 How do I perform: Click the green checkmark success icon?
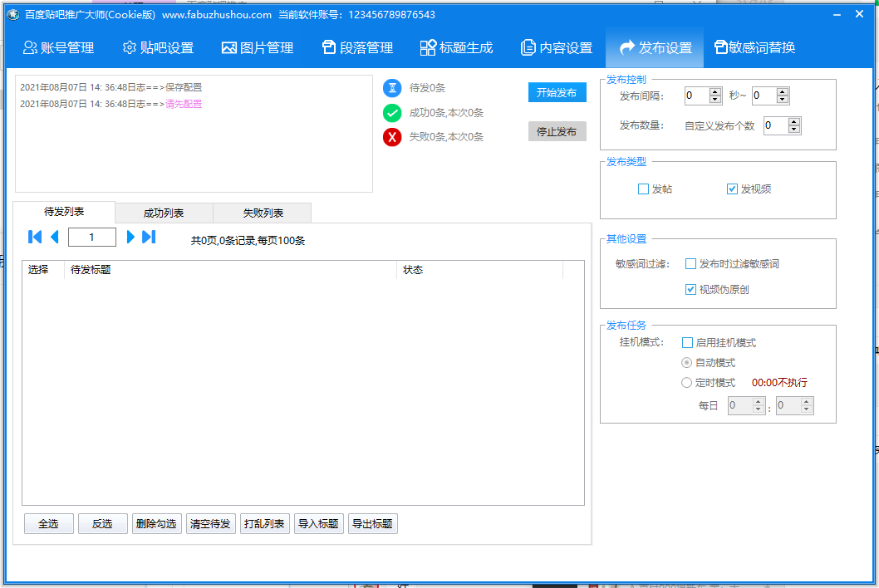392,113
